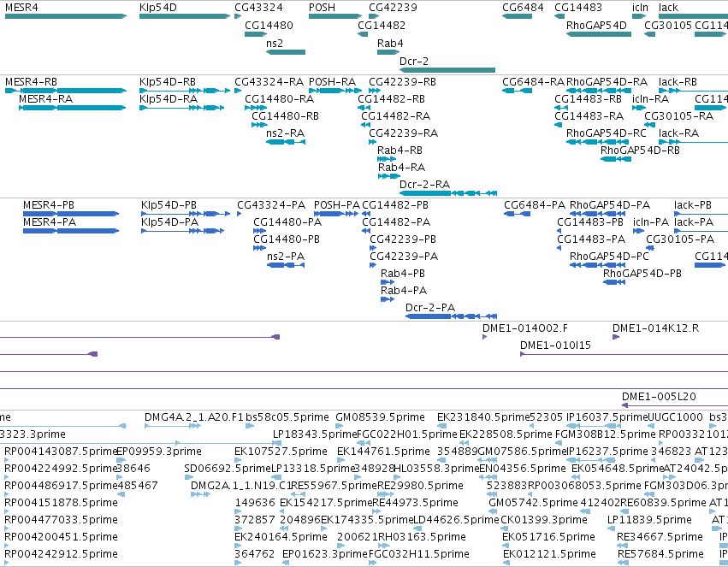Select the DMG4A.2_1.A20.F1 label
Image resolution: width=728 pixels, height=567 pixels.
coord(194,417)
